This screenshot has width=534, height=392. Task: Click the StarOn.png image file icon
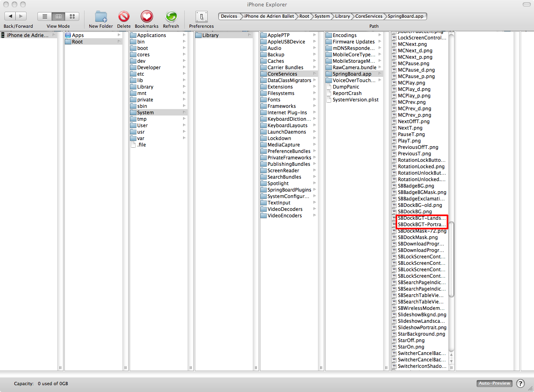pos(394,347)
